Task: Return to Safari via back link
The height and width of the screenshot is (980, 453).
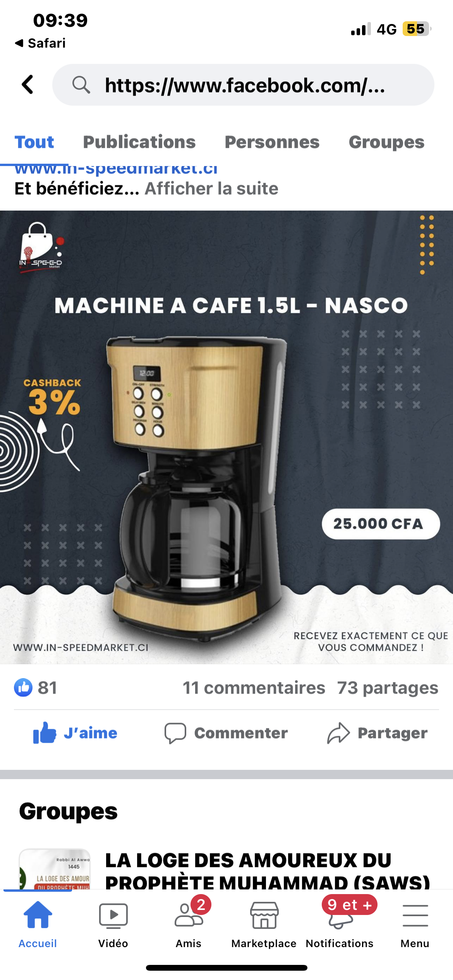Action: 40,43
